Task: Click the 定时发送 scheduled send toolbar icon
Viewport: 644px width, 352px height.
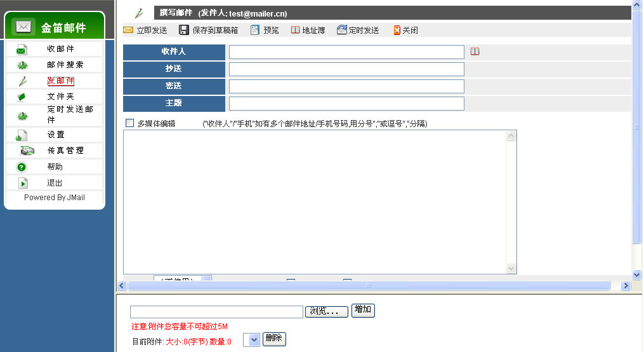Action: click(342, 30)
